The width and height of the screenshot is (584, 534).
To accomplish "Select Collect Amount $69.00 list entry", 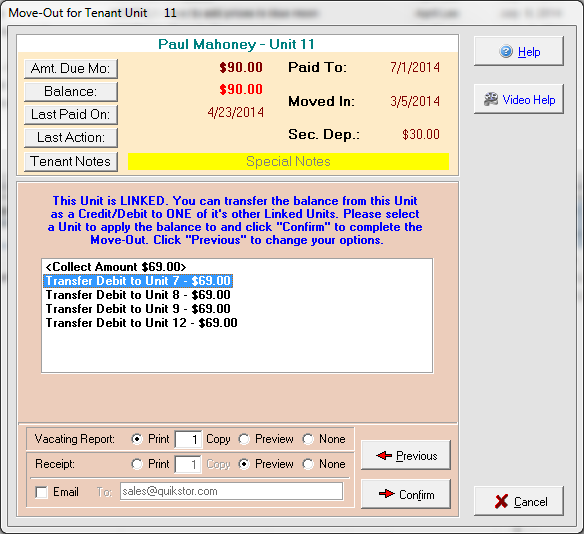I will coord(116,267).
